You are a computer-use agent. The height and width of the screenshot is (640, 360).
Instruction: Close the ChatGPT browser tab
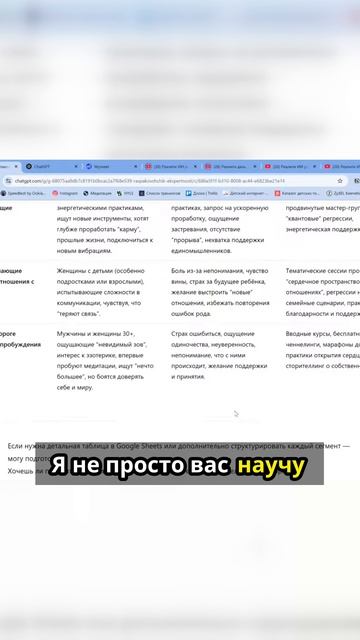pos(76,167)
